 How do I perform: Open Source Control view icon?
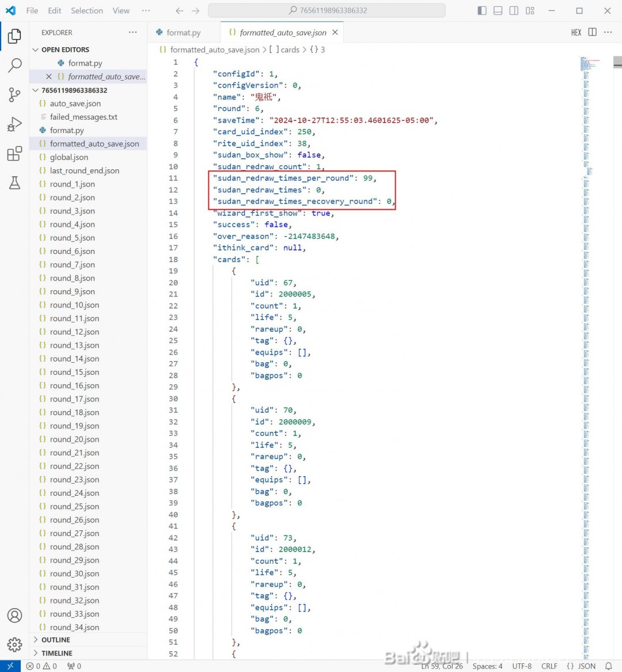[14, 94]
